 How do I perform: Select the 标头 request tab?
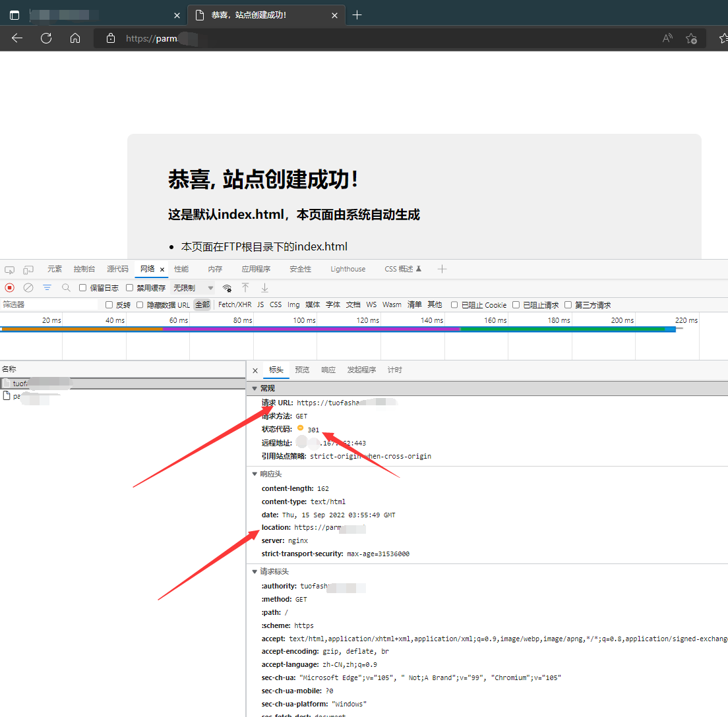point(276,370)
